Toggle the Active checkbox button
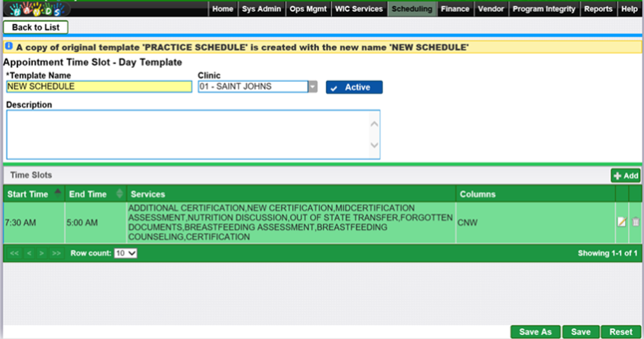The height and width of the screenshot is (339, 644). [354, 87]
